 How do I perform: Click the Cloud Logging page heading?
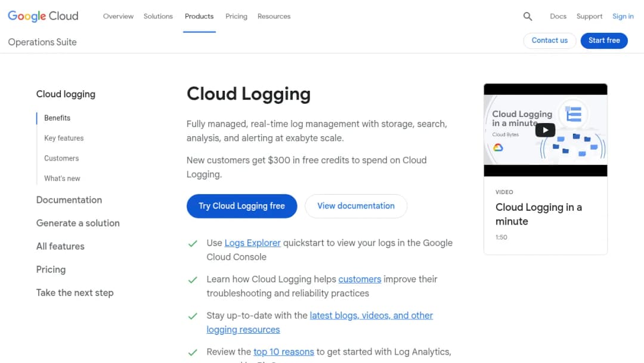pyautogui.click(x=249, y=94)
